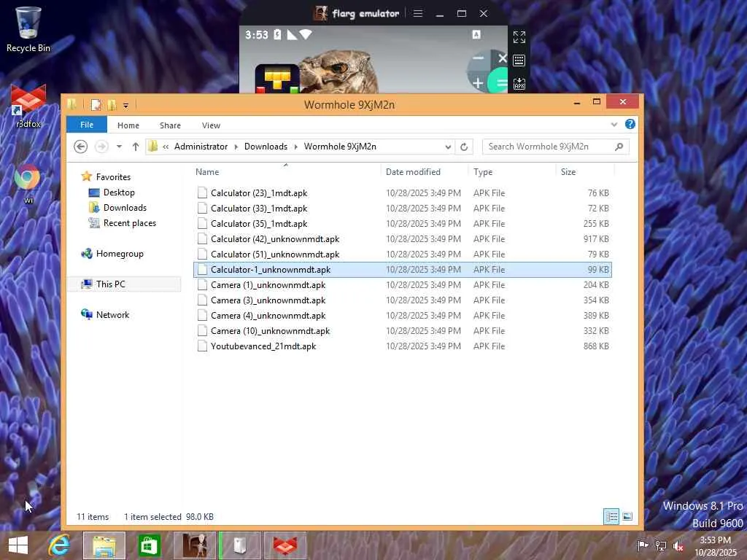Open the Chrome desktop shortcut
Screen dimensions: 747x560
coord(28,183)
